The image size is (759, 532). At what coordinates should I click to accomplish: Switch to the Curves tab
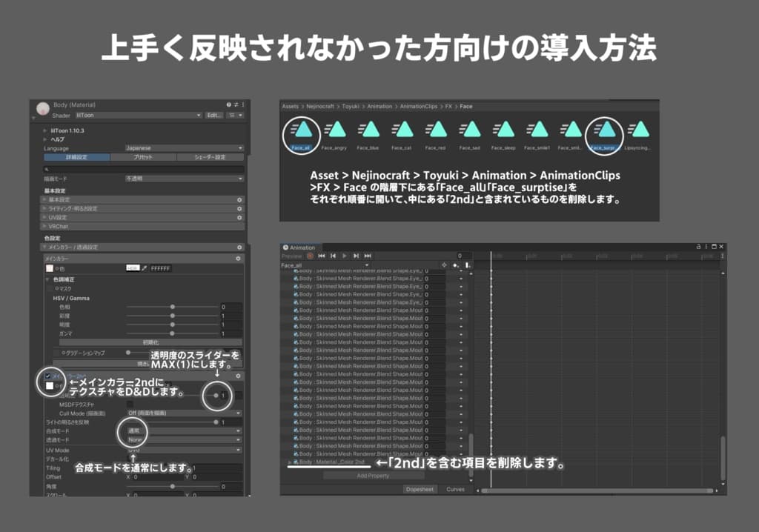[x=455, y=489]
